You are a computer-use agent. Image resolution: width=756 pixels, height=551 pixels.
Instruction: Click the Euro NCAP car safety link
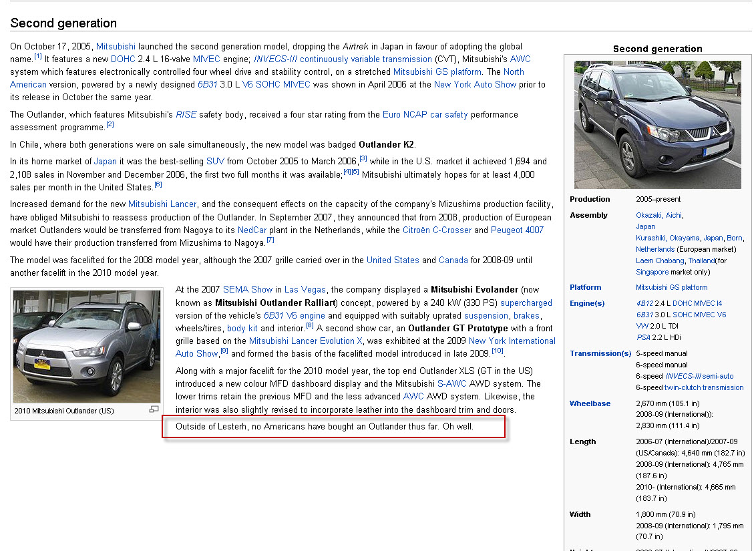(x=425, y=114)
